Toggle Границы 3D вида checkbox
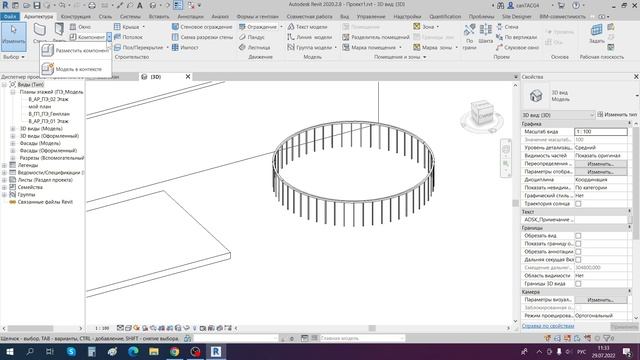This screenshot has width=640, height=360. click(x=578, y=284)
